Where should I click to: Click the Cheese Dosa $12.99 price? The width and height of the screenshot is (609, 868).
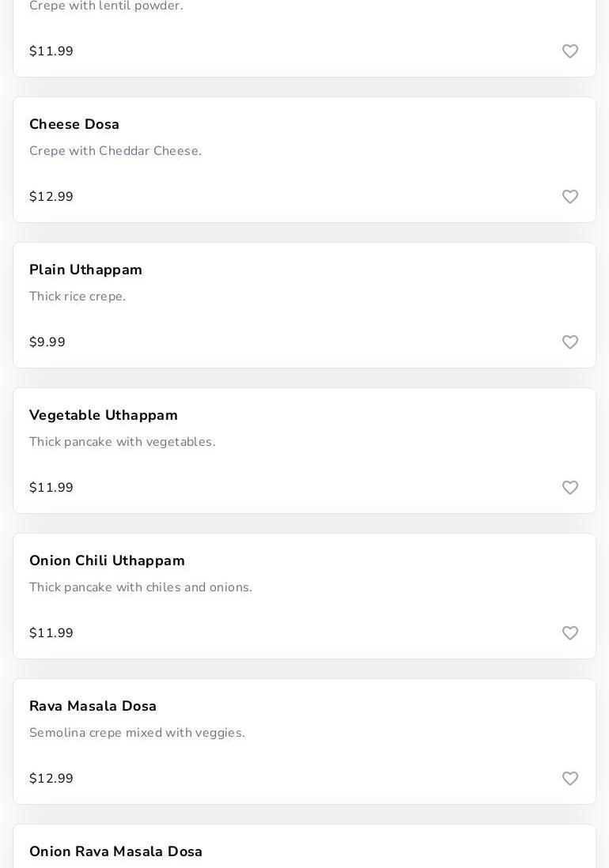click(51, 197)
